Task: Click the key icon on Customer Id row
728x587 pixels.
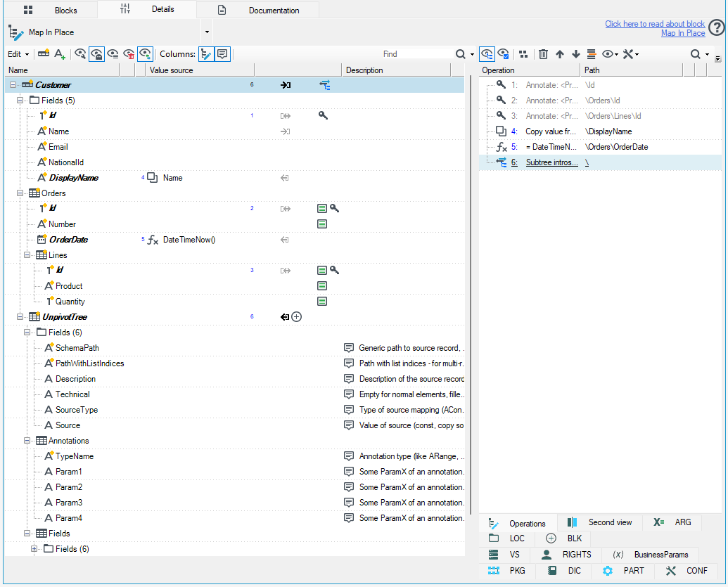Action: click(x=323, y=115)
